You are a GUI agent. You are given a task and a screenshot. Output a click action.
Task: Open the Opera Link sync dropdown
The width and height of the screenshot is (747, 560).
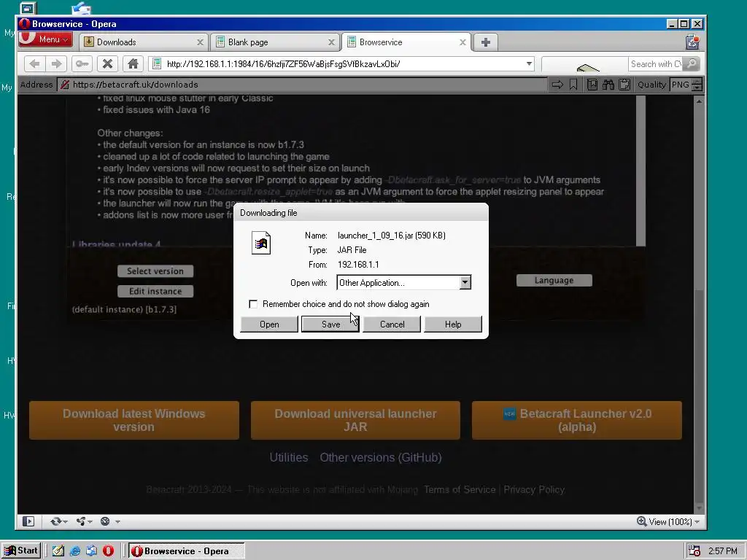coord(58,521)
